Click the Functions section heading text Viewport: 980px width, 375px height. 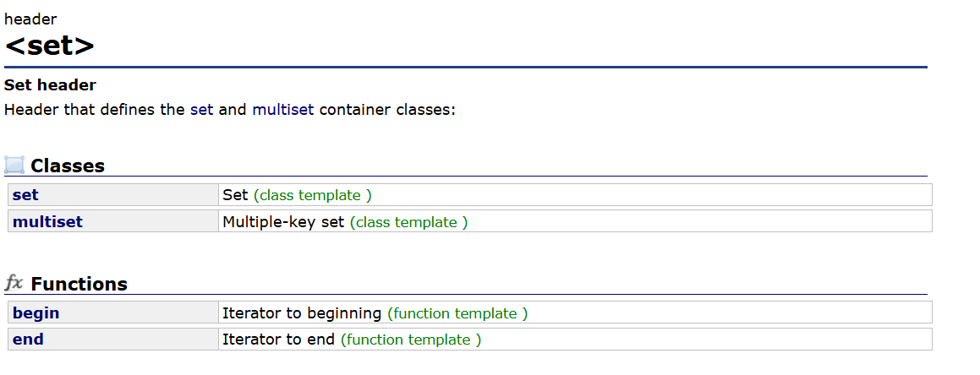point(79,284)
